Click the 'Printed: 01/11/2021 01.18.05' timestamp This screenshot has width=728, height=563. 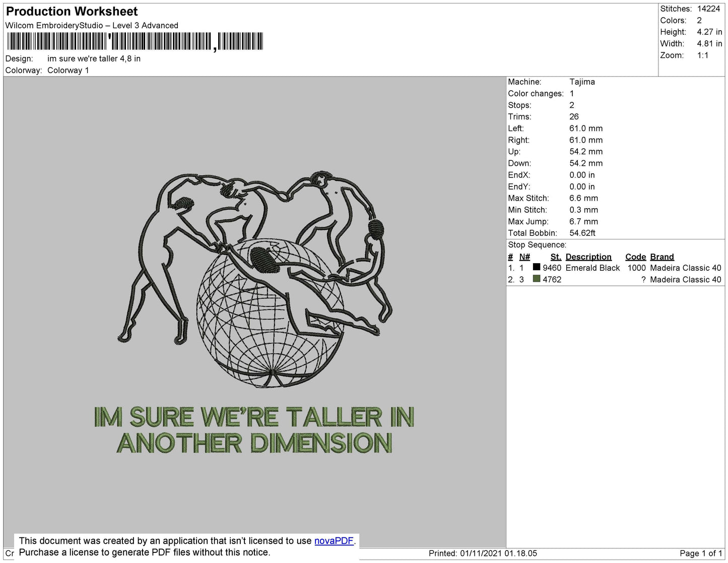pyautogui.click(x=483, y=553)
